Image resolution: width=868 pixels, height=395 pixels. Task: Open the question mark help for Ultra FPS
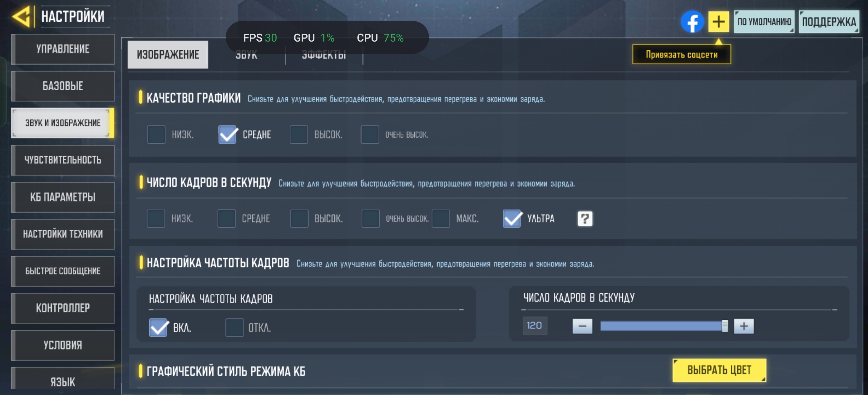(x=585, y=218)
